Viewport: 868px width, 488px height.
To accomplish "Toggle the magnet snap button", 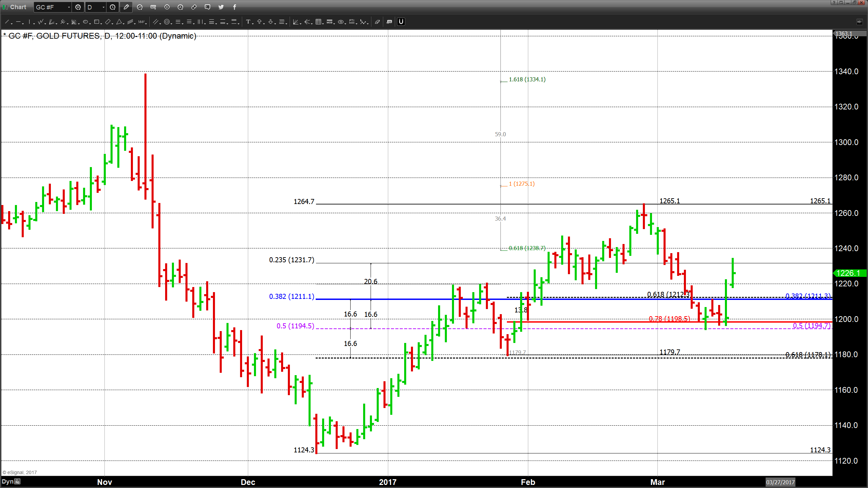I will [401, 22].
